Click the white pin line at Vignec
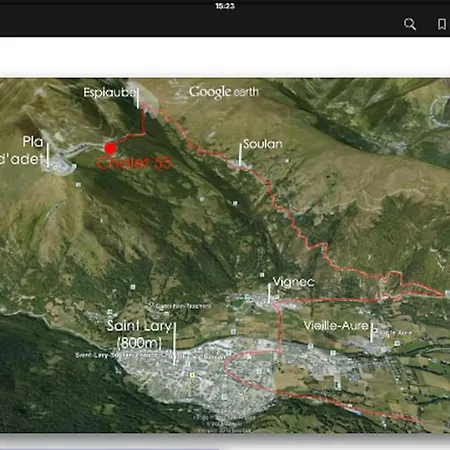The height and width of the screenshot is (450, 450). pyautogui.click(x=269, y=293)
